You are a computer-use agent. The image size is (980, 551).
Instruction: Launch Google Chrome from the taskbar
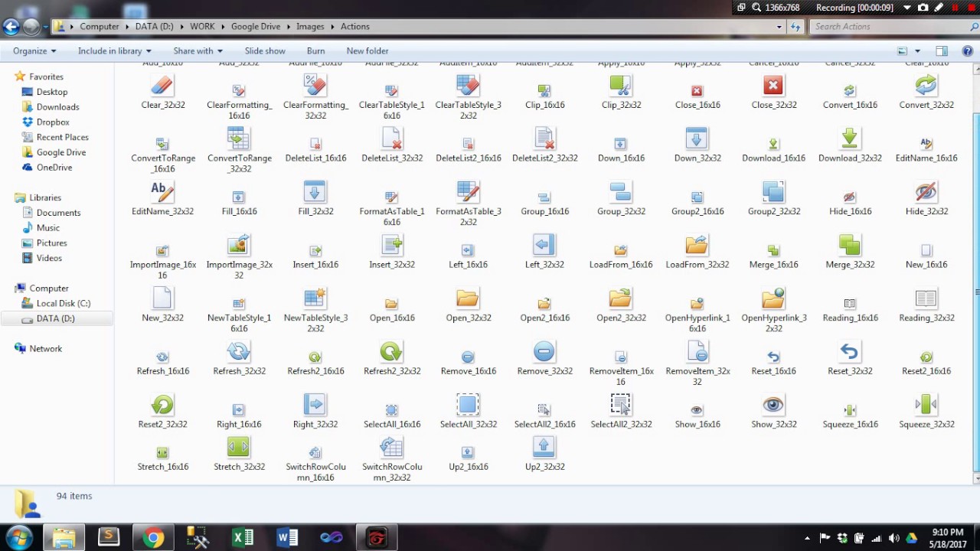click(x=153, y=536)
